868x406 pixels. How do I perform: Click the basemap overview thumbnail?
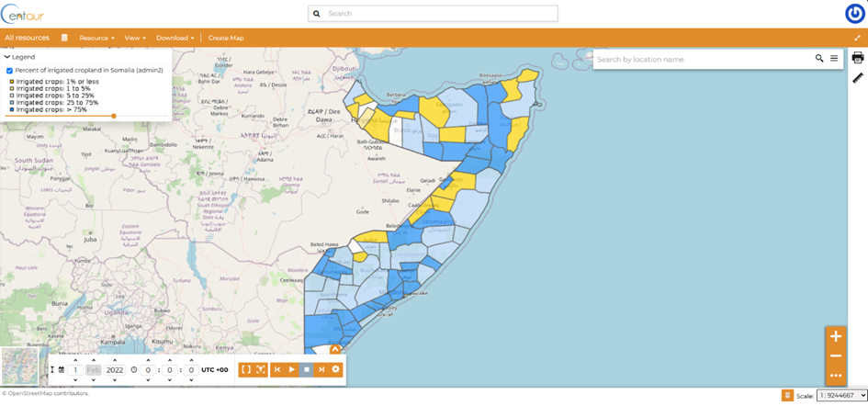point(19,366)
